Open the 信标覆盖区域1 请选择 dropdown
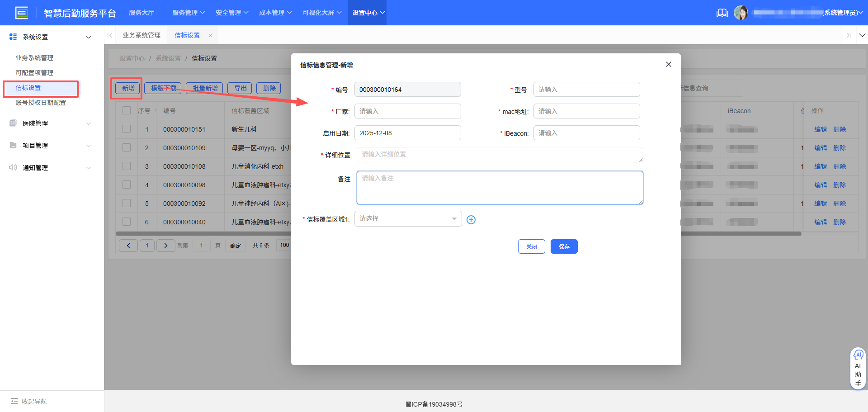The height and width of the screenshot is (412, 868). pyautogui.click(x=407, y=218)
